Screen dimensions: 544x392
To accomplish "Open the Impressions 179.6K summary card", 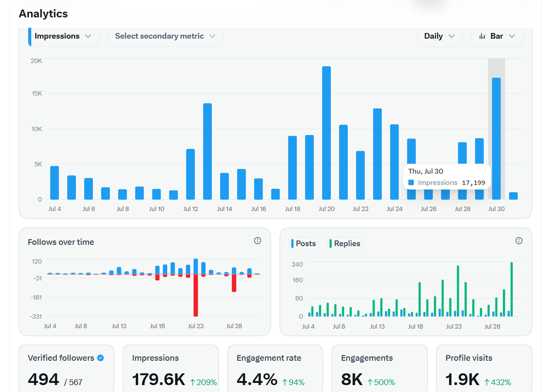I will (171, 368).
